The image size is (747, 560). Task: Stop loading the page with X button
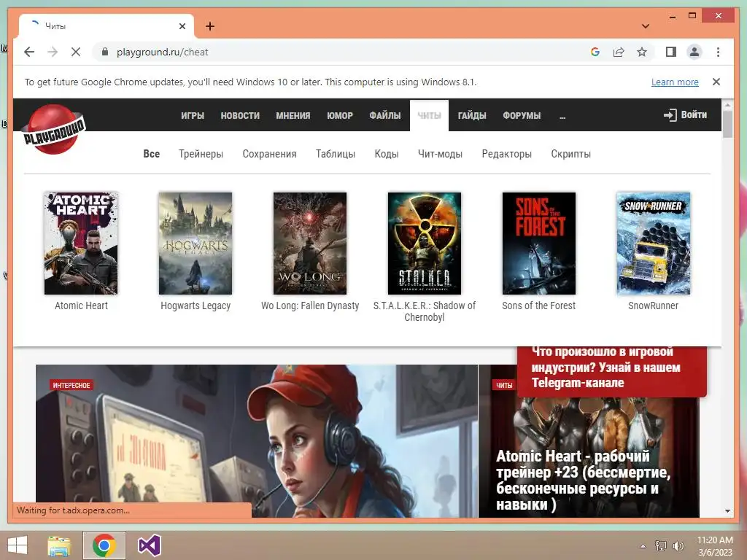click(x=76, y=52)
